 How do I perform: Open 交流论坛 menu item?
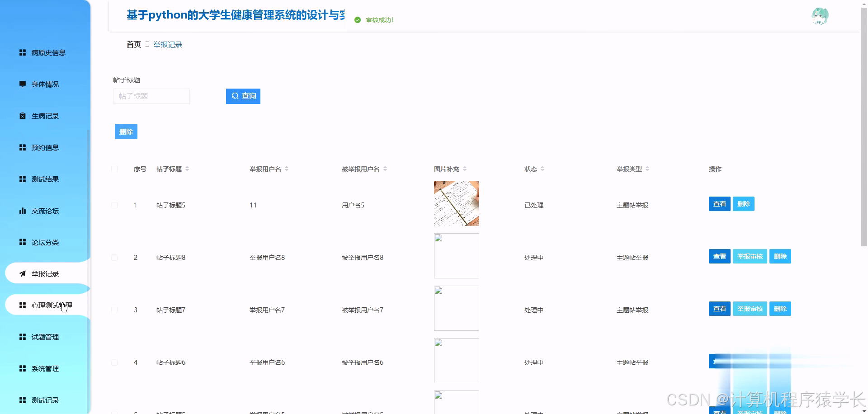click(x=45, y=211)
